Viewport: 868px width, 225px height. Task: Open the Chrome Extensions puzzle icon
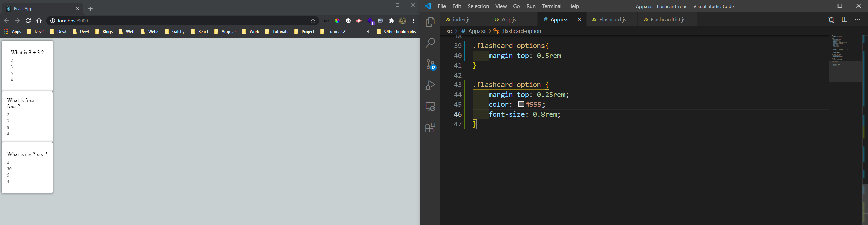(x=392, y=21)
